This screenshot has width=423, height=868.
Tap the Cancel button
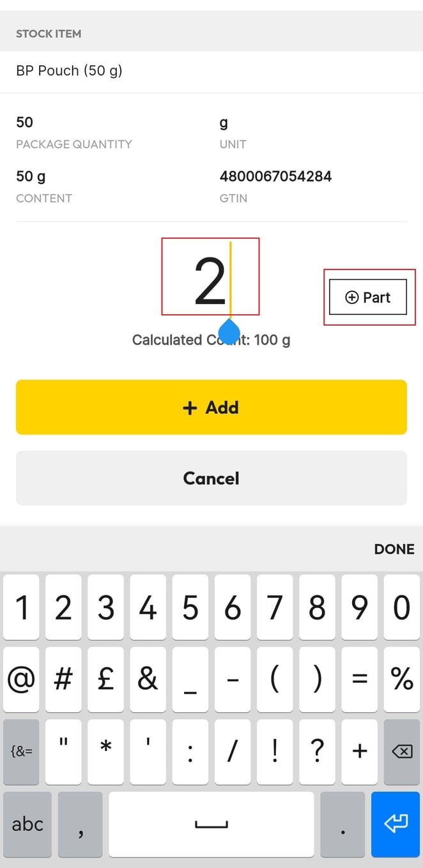click(211, 478)
